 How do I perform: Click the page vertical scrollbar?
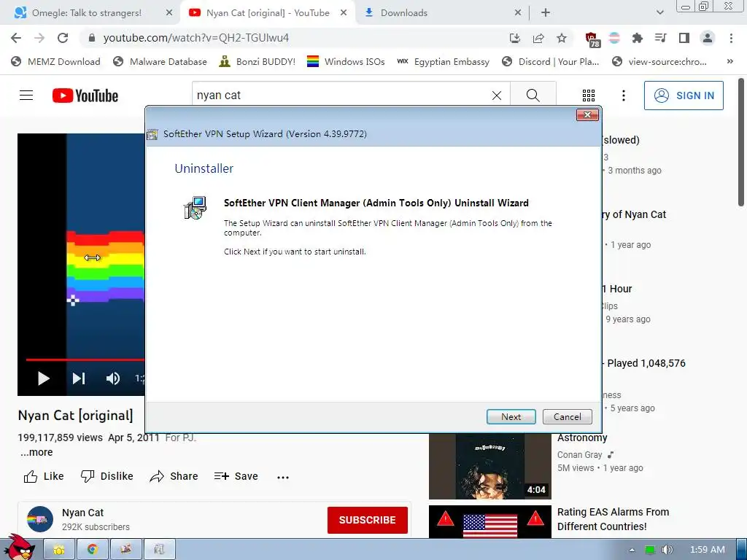pos(741,143)
